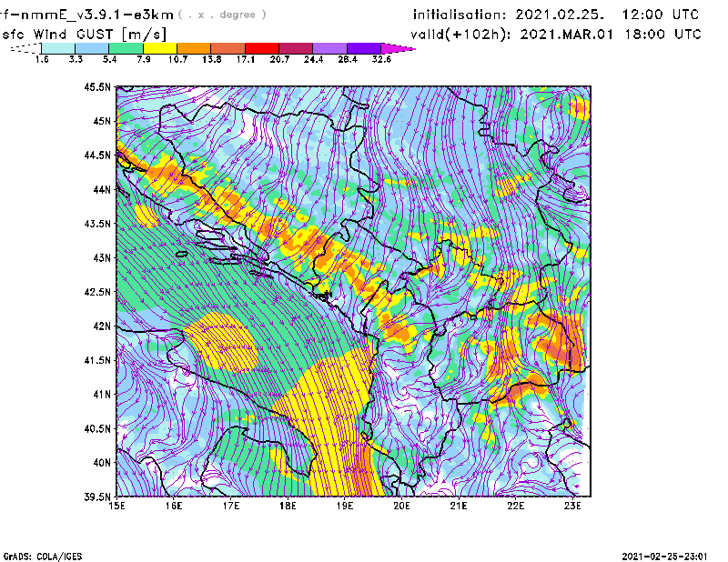The image size is (728, 562).
Task: Click the legend value 5.4
Action: click(x=109, y=59)
